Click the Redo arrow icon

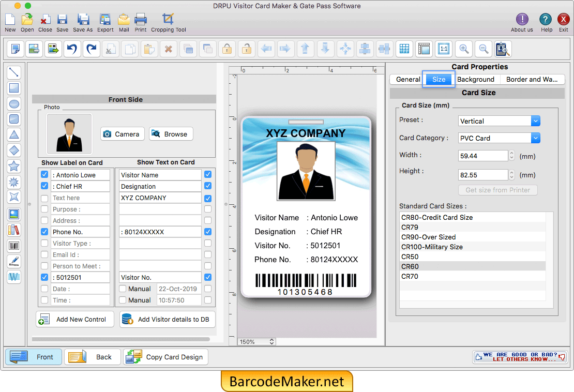(x=92, y=49)
